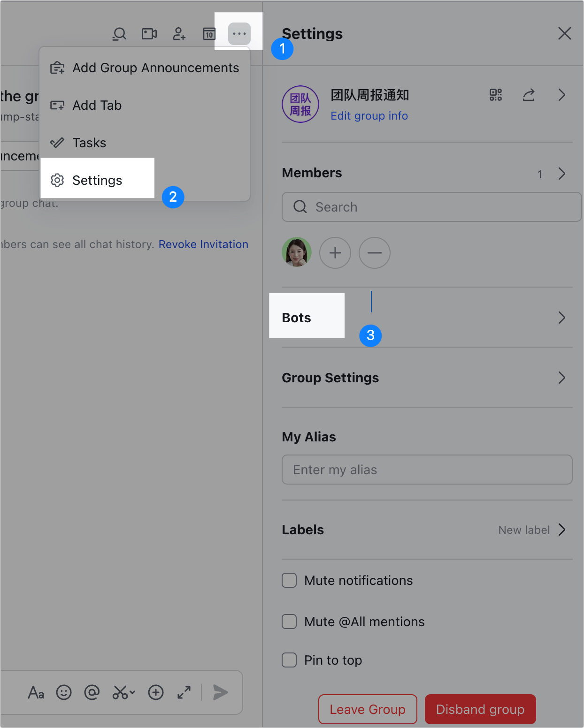The width and height of the screenshot is (584, 728).
Task: Expand Labels with the chevron
Action: (562, 530)
